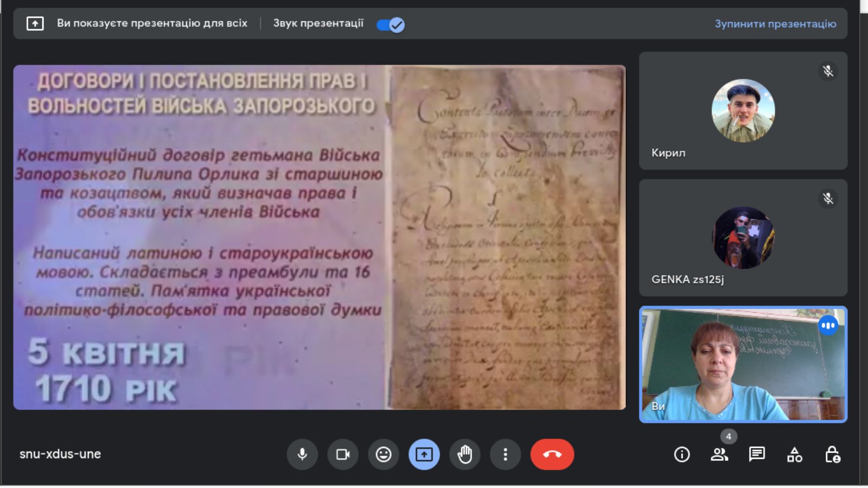Viewport: 868px width, 488px height.
Task: Toggle the Звук презентації switch
Action: pos(391,24)
